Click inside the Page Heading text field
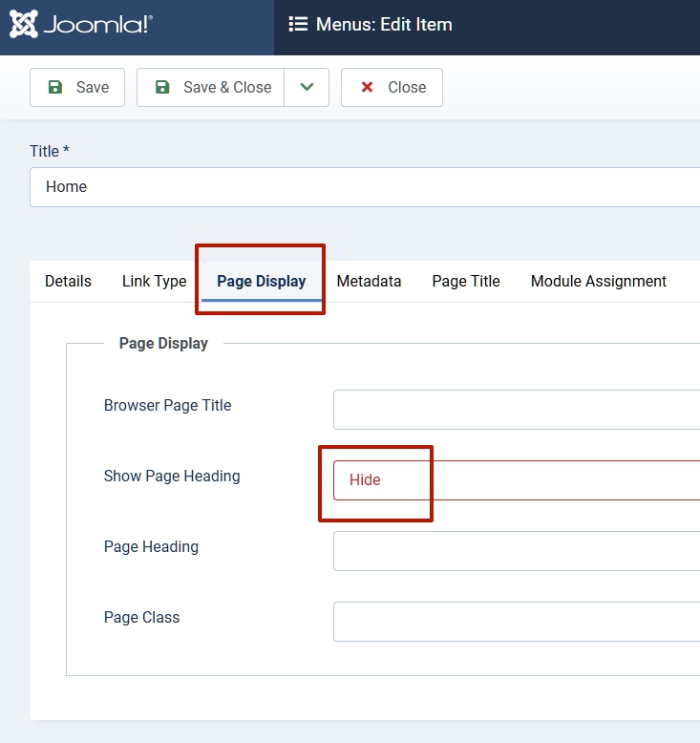700x743 pixels. tap(516, 551)
